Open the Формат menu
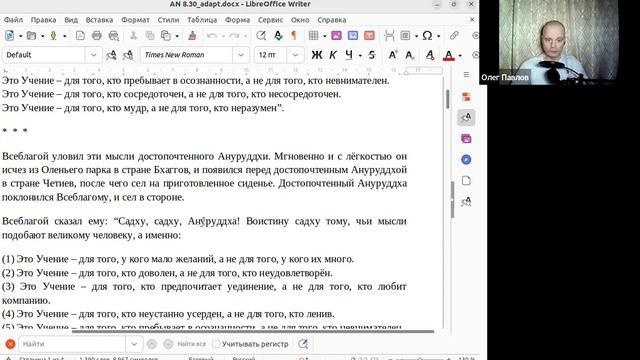The height and width of the screenshot is (360, 640). point(135,20)
